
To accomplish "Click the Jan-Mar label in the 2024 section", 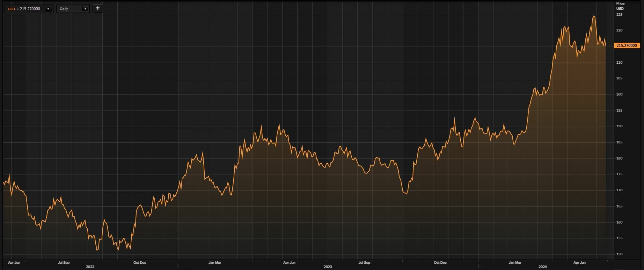I will coord(515,263).
